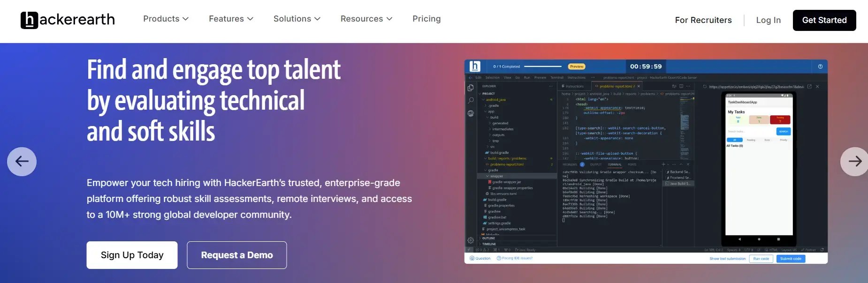868x283 pixels.
Task: Click the Get Started button
Action: pos(824,20)
